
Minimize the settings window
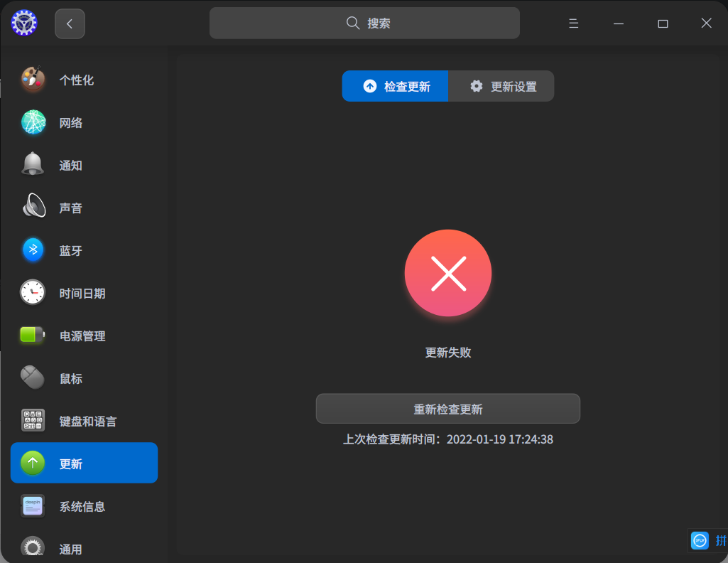(619, 23)
